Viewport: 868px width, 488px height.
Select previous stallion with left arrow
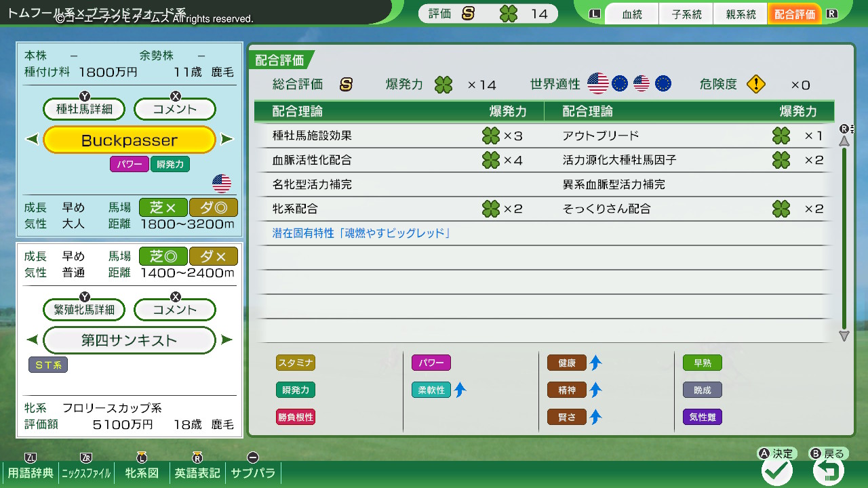click(x=32, y=140)
